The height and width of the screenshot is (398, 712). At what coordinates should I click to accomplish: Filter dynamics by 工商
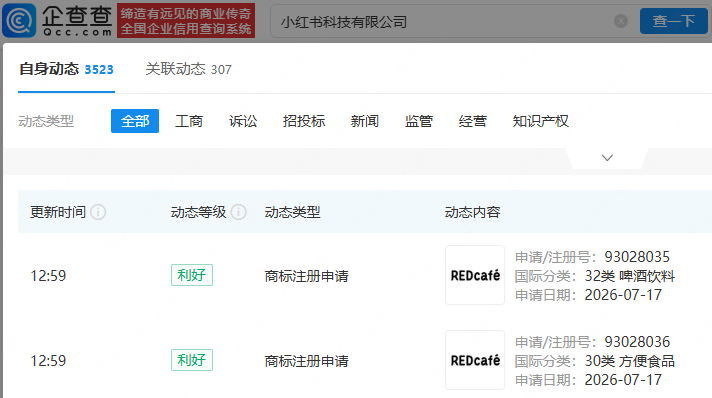[x=189, y=121]
